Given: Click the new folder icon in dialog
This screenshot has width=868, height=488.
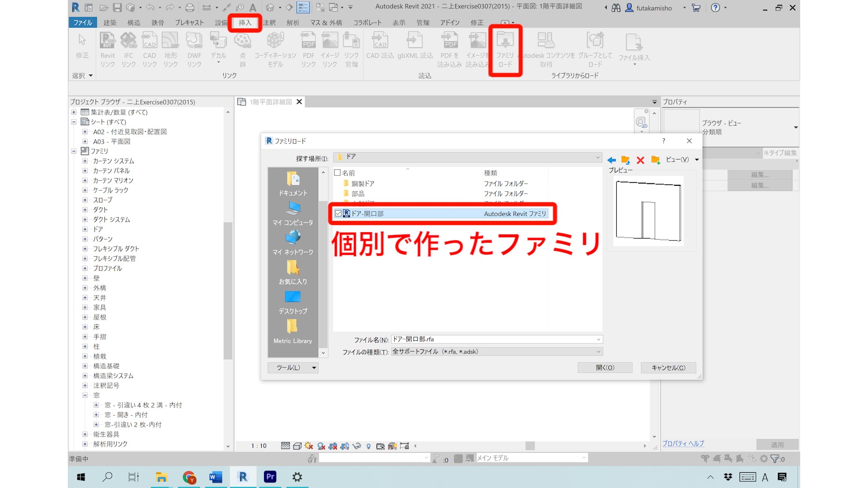Looking at the screenshot, I should click(x=655, y=160).
